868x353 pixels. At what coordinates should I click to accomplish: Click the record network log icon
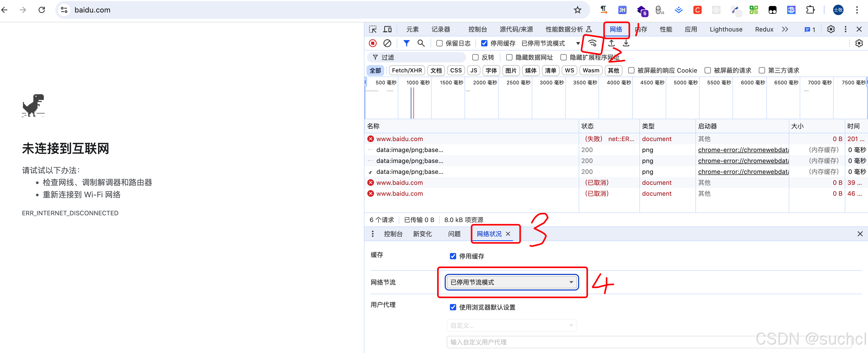(x=372, y=43)
